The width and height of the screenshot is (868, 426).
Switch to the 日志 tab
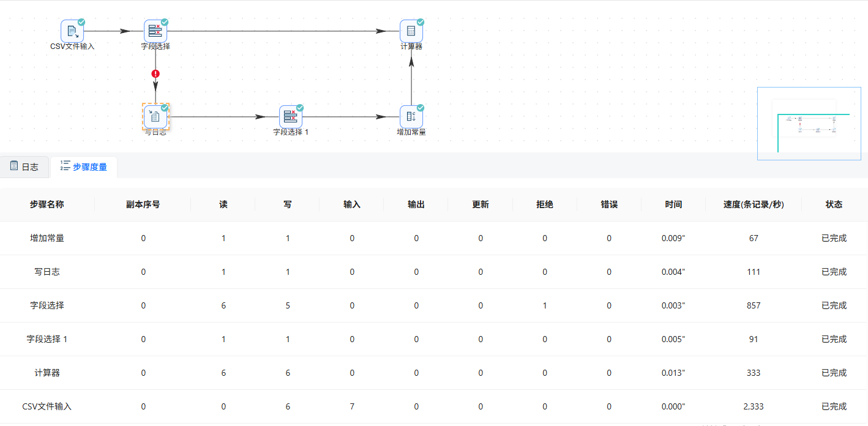24,166
